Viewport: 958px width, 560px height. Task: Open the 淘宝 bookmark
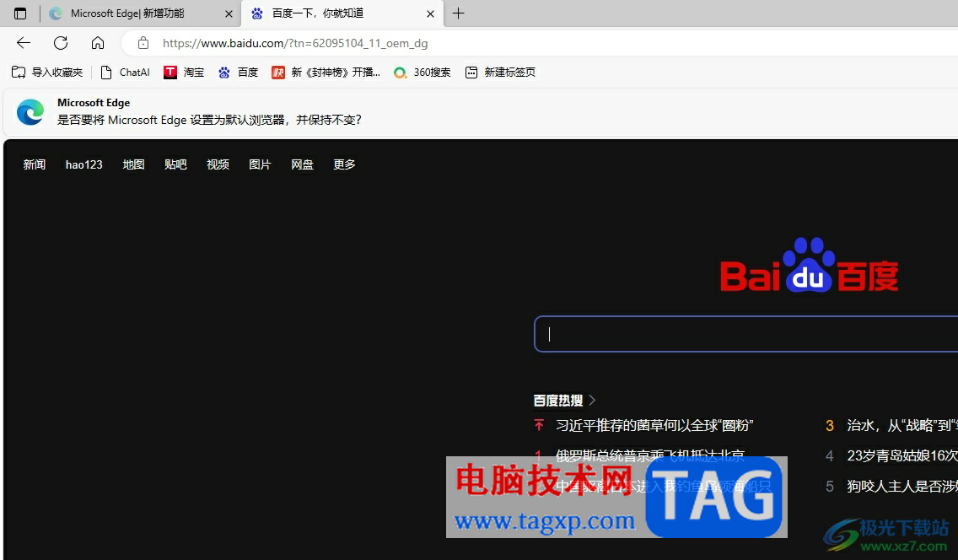184,72
